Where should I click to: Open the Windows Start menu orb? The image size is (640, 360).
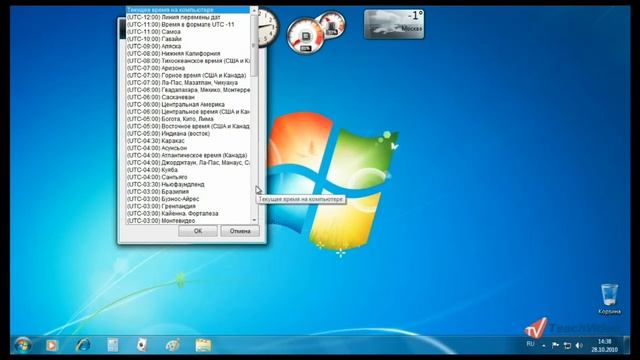pos(22,345)
